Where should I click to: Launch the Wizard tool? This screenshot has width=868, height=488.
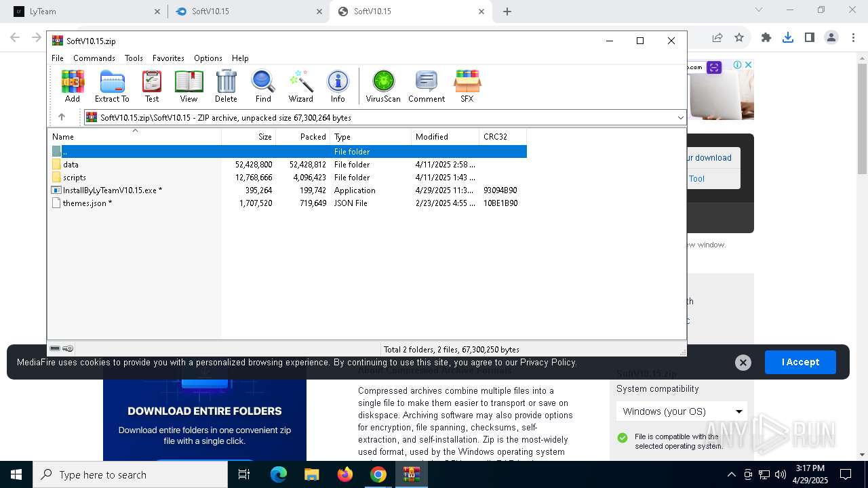[x=300, y=86]
